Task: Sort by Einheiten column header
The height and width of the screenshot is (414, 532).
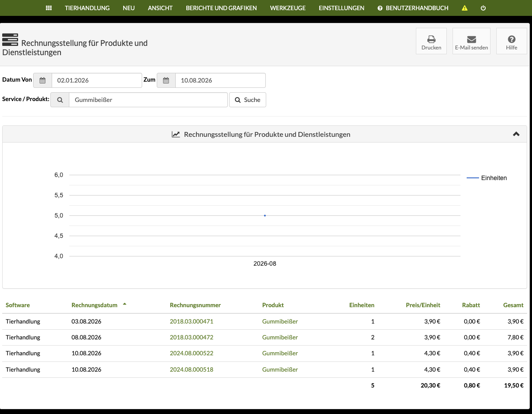Action: pos(362,305)
